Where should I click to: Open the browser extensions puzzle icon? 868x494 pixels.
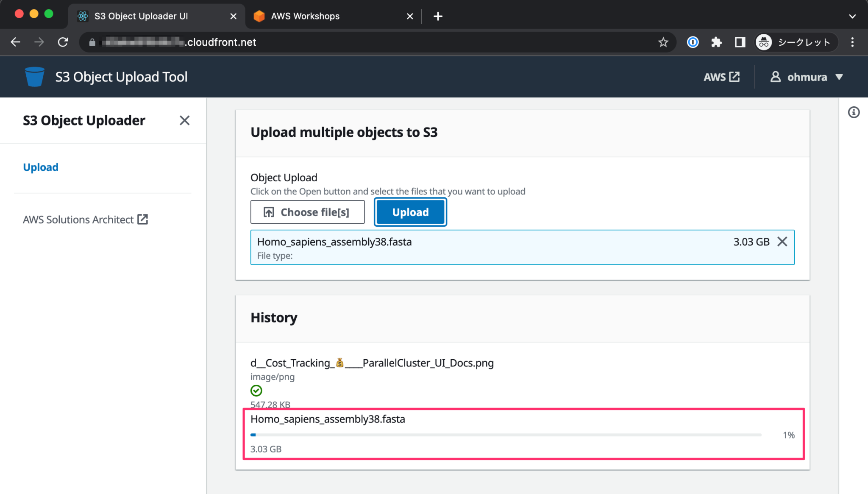coord(717,42)
